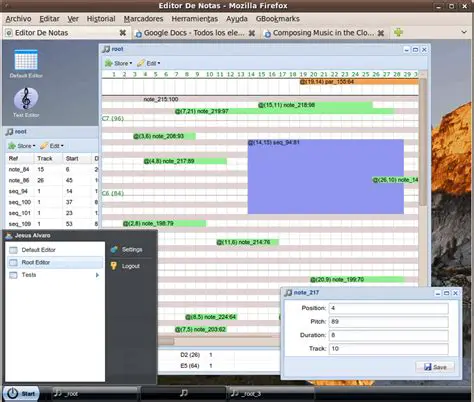Select note_214:76 green bar
This screenshot has width=474, height=402.
(x=248, y=242)
